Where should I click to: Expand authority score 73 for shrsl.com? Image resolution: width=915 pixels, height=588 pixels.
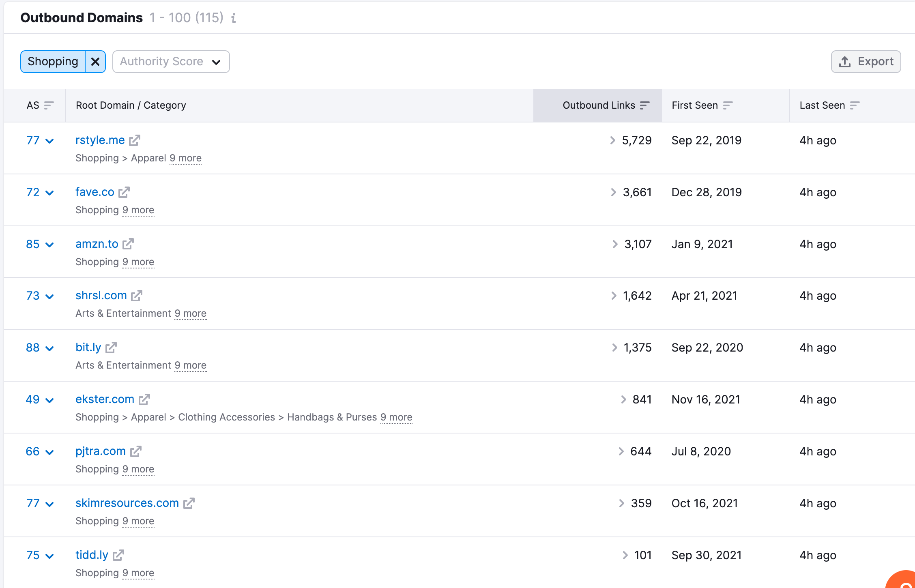coord(40,296)
